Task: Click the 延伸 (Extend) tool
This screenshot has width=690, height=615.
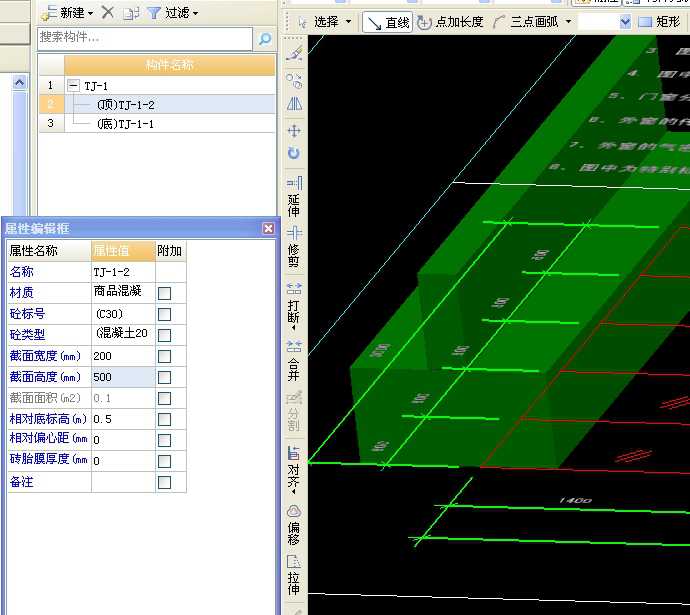Action: click(x=294, y=197)
